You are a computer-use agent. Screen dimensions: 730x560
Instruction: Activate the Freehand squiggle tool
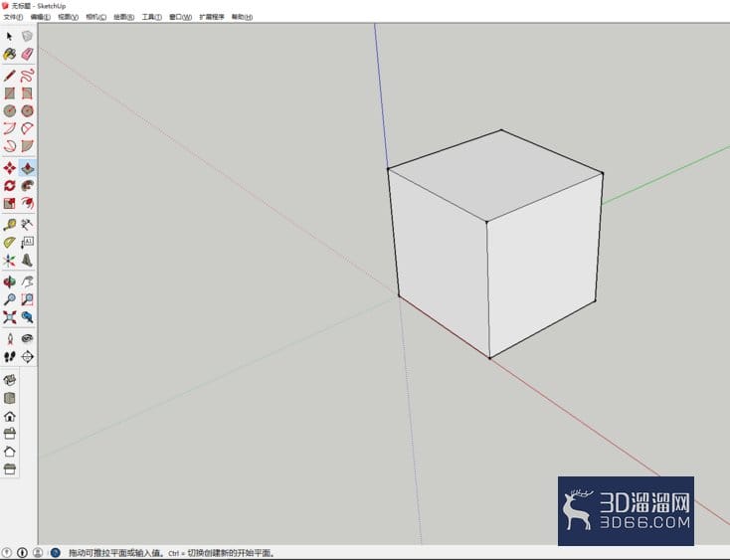click(27, 76)
